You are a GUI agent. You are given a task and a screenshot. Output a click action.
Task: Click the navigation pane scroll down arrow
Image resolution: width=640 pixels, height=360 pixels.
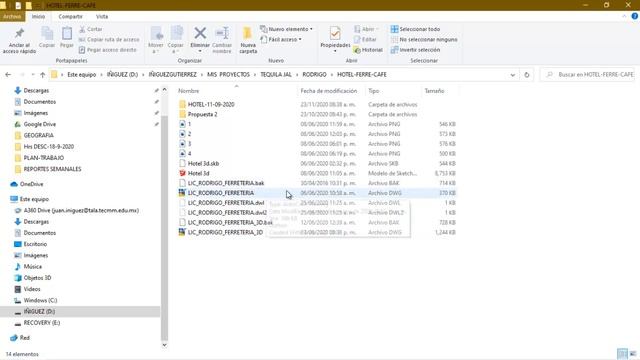tap(164, 345)
